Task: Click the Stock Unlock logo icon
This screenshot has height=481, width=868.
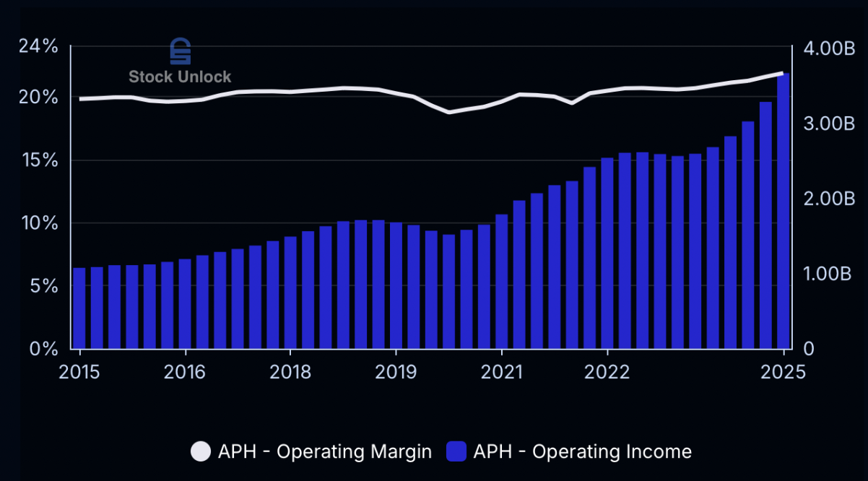Action: [x=180, y=52]
